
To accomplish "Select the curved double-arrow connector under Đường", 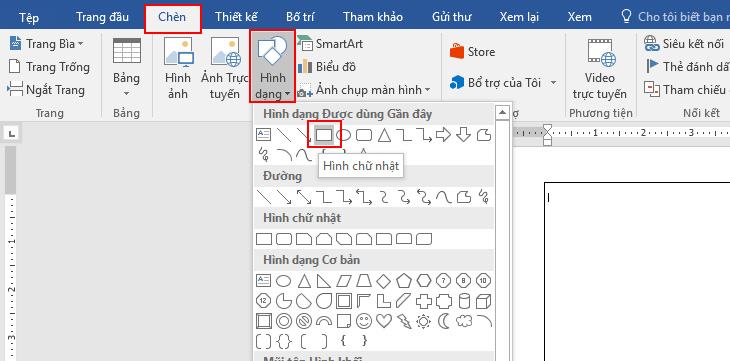I will 424,197.
